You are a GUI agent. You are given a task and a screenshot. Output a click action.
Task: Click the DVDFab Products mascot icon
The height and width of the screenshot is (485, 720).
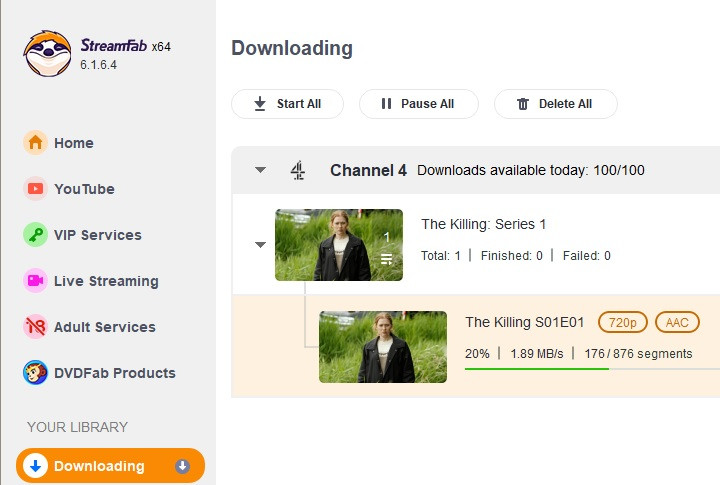pos(35,373)
